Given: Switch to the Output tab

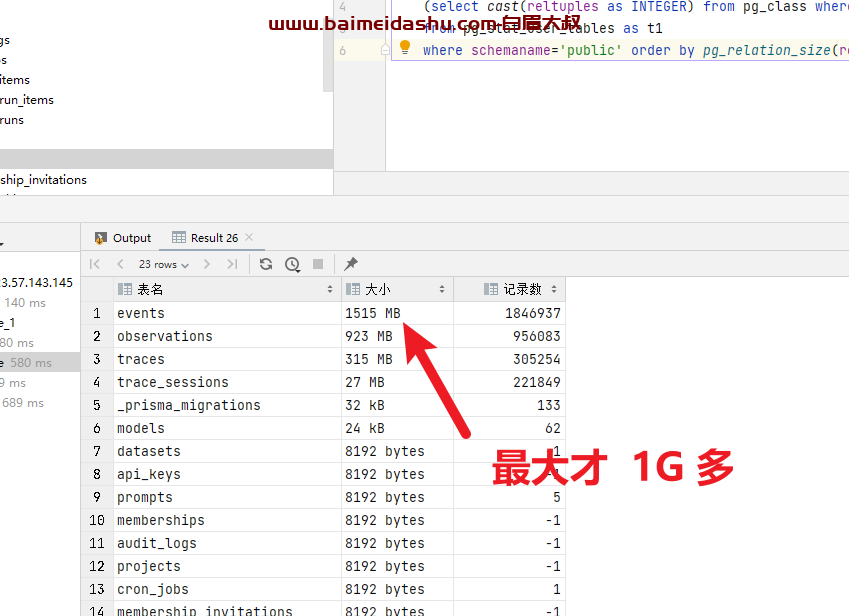Looking at the screenshot, I should tap(123, 238).
